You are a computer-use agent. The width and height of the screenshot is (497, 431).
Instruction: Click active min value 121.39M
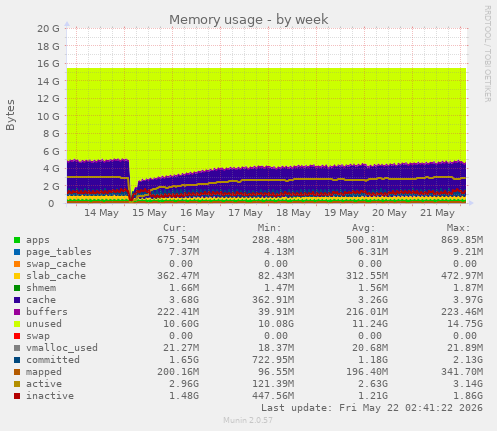click(x=273, y=384)
